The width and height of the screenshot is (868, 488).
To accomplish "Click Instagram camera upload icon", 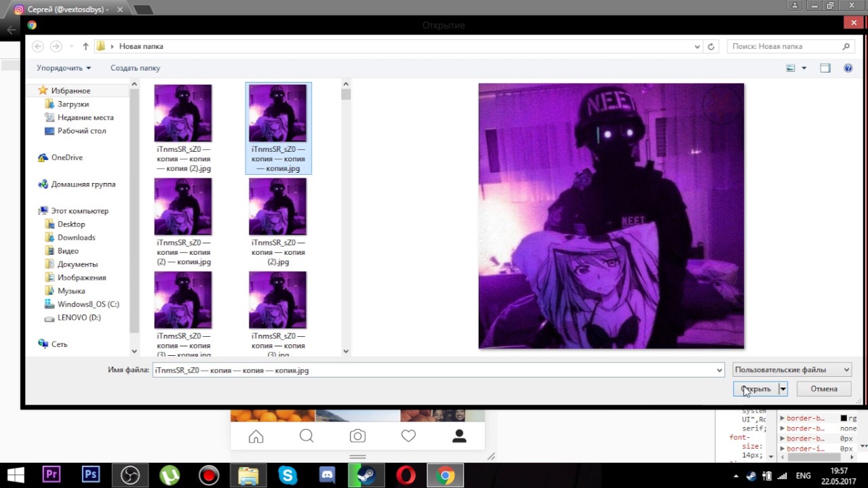I will tap(357, 436).
